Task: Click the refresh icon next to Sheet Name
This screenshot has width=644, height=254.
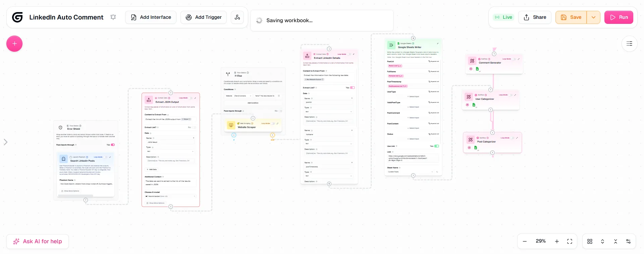Action: [437, 172]
